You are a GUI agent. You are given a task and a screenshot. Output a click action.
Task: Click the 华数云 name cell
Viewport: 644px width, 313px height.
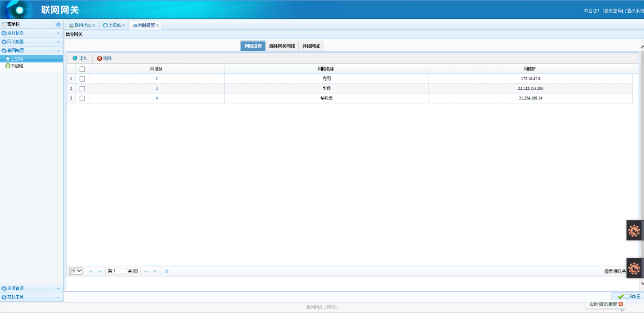pyautogui.click(x=326, y=98)
